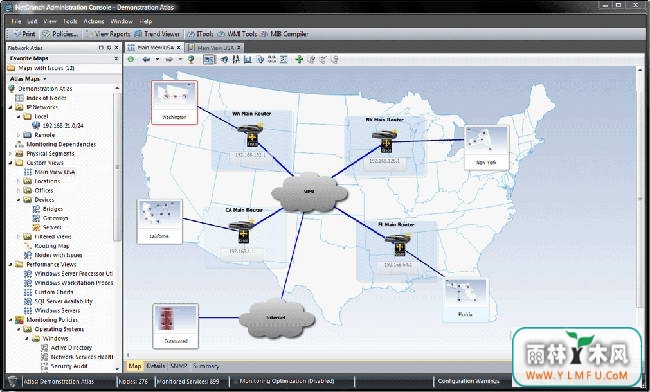Screen dimensions: 650x392
Task: Click the green refresh icon in map toolbar
Action: 131,59
